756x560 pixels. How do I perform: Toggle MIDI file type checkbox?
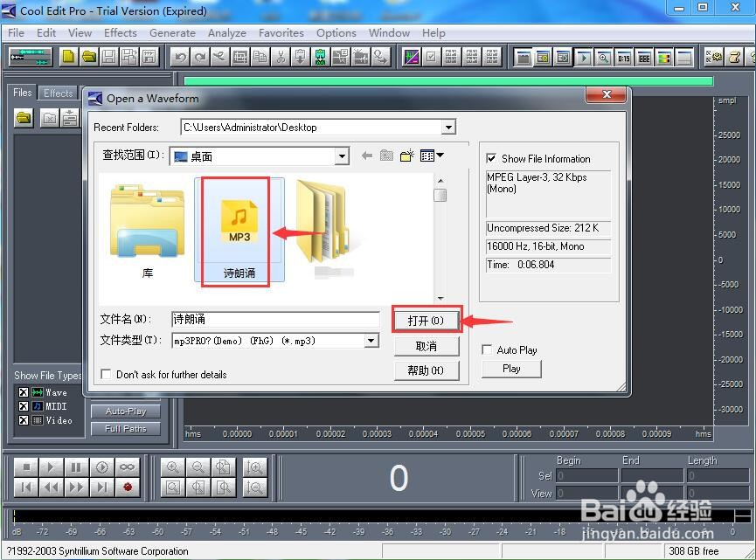[23, 405]
